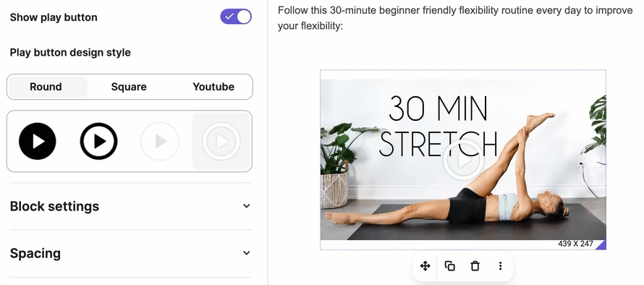Duplicate the video block with copy icon
The width and height of the screenshot is (644, 285).
pyautogui.click(x=450, y=266)
